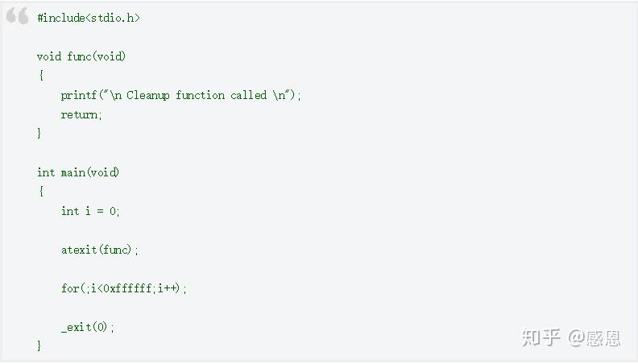The height and width of the screenshot is (364, 638).
Task: Click the @感恩 author watermark
Action: coord(594,337)
